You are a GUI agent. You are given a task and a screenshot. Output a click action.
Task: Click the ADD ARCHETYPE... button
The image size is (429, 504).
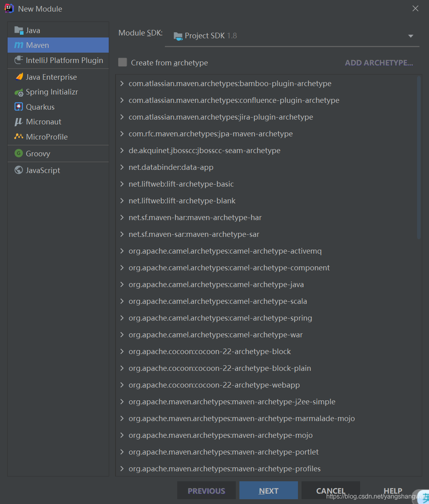pos(379,63)
